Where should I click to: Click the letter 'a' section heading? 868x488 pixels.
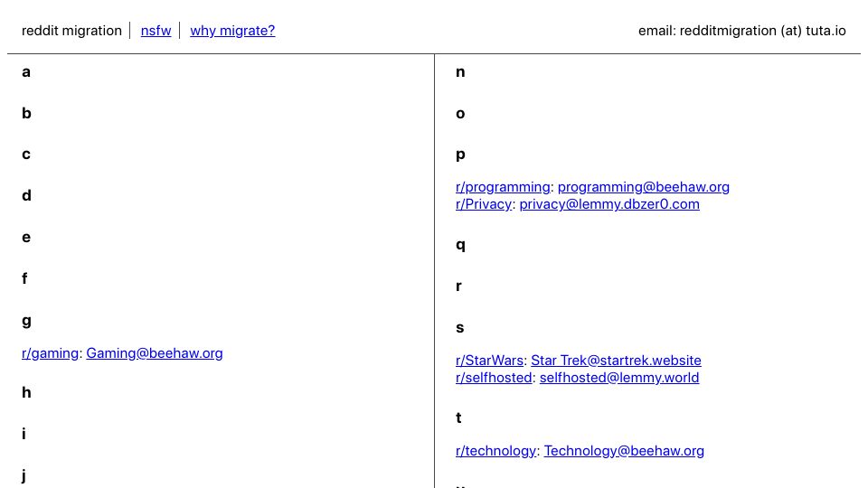(x=26, y=72)
